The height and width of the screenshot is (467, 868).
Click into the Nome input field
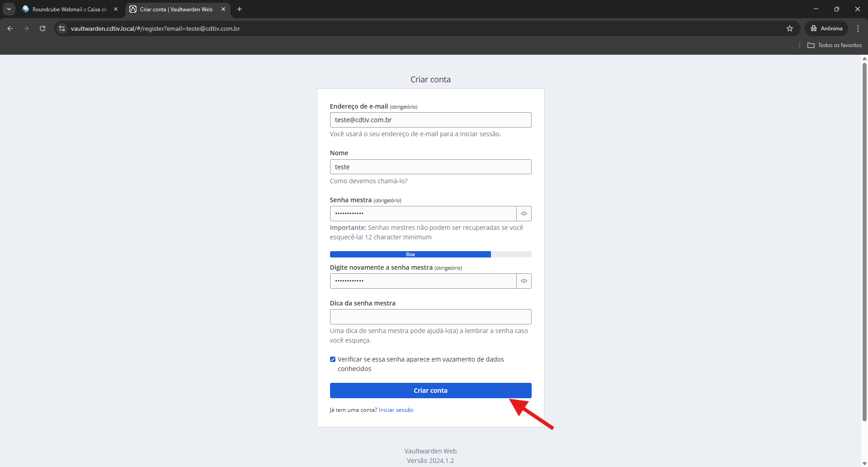(x=430, y=167)
